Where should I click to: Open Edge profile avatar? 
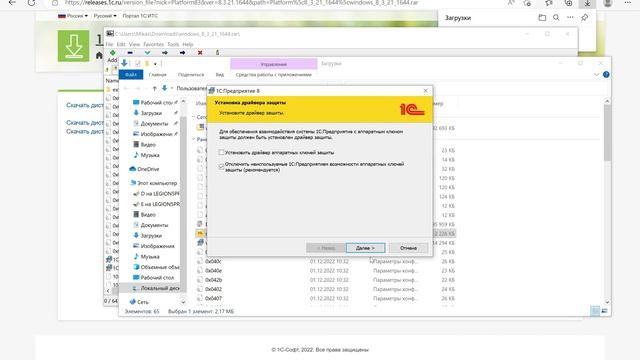pos(607,3)
